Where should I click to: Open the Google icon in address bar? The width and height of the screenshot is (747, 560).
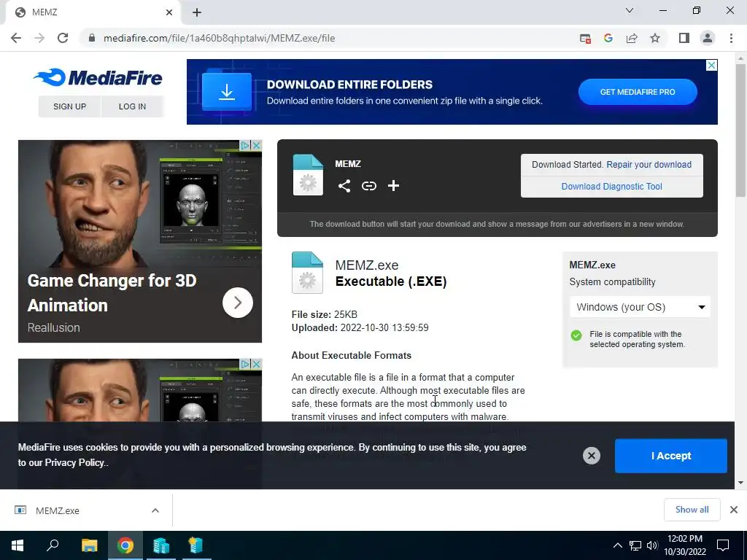[608, 38]
